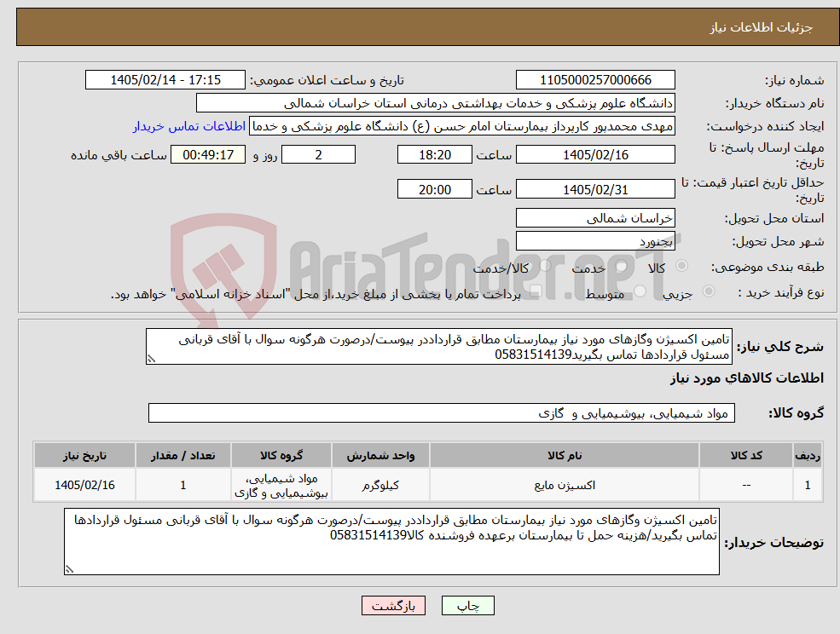Click the اطلاعات کالاهای مورد نیاز heading

click(747, 378)
